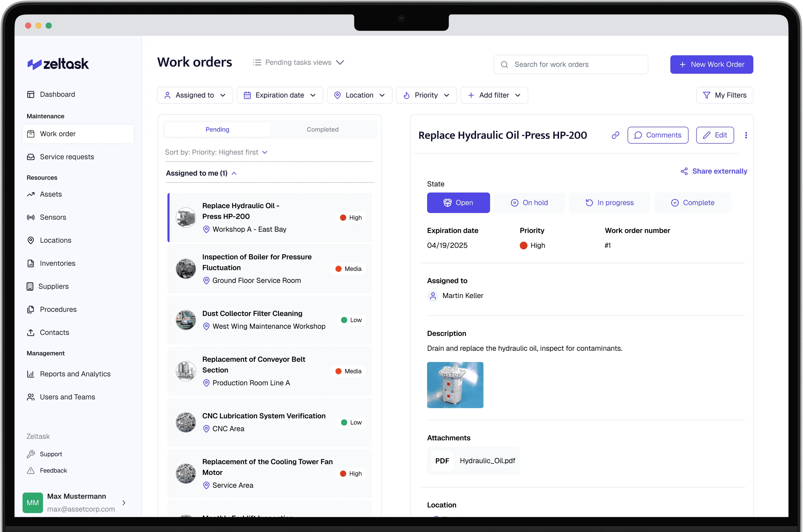Screen dimensions: 803x532
Task: Select the Pending tab
Action: pyautogui.click(x=217, y=129)
